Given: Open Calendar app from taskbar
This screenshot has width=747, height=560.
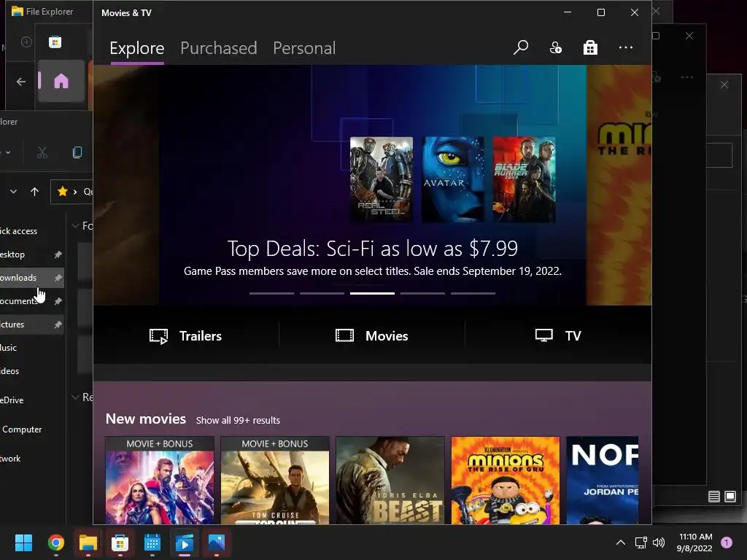Looking at the screenshot, I should pos(152,542).
